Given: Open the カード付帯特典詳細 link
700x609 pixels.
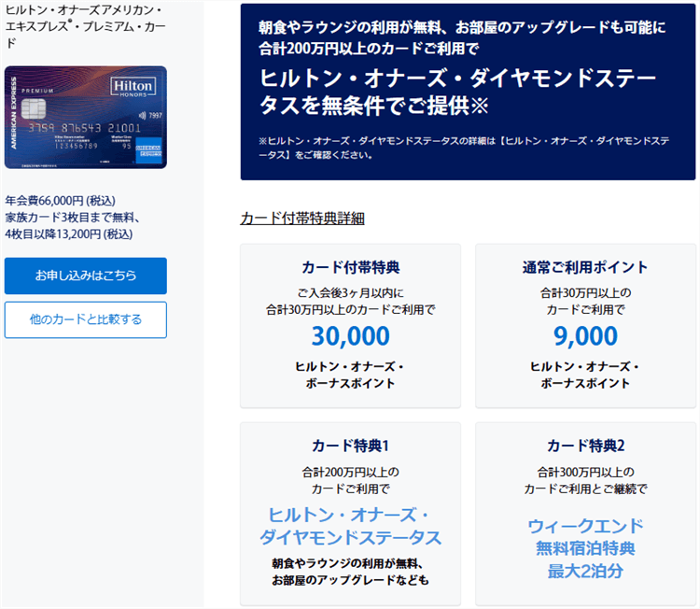Looking at the screenshot, I should 301,218.
